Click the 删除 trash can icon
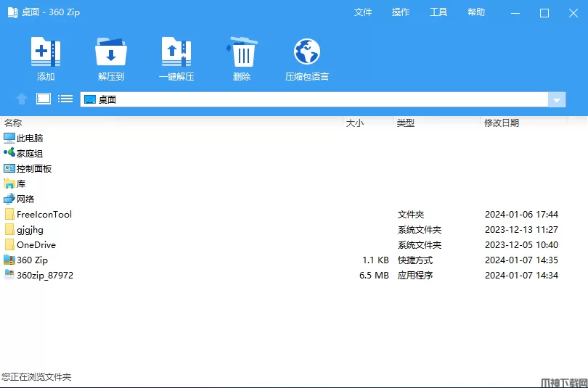The image size is (588, 388). click(x=242, y=51)
